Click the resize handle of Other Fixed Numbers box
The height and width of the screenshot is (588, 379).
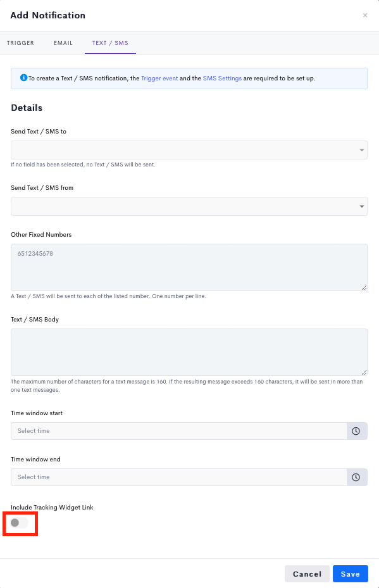click(364, 287)
